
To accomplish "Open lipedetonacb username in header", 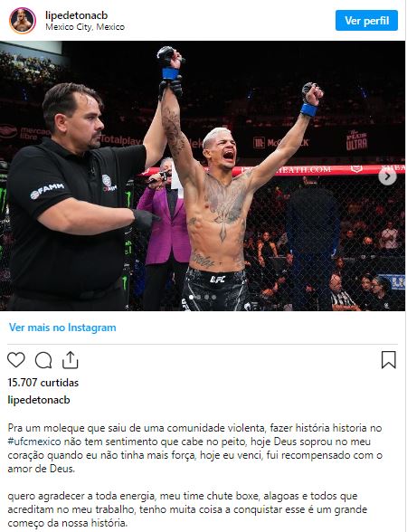I will click(x=76, y=15).
